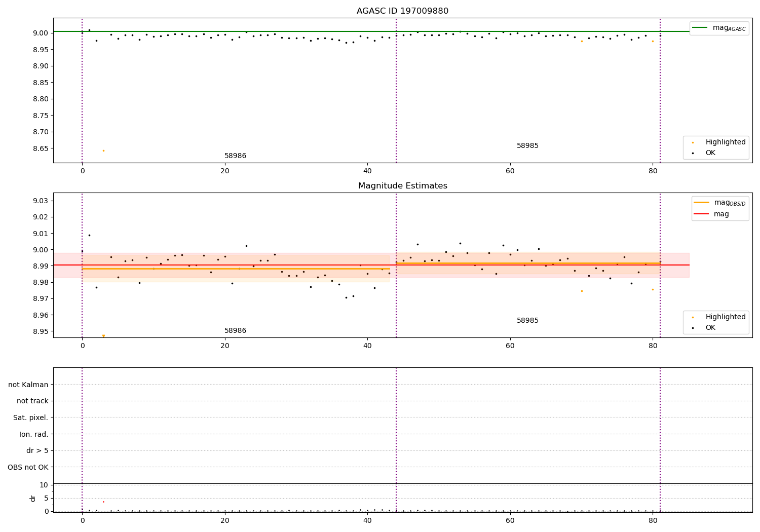Screen dimensions: 760x532
Task: Click the orange triangle marker in Magnitude Estimates
Action: click(x=103, y=336)
